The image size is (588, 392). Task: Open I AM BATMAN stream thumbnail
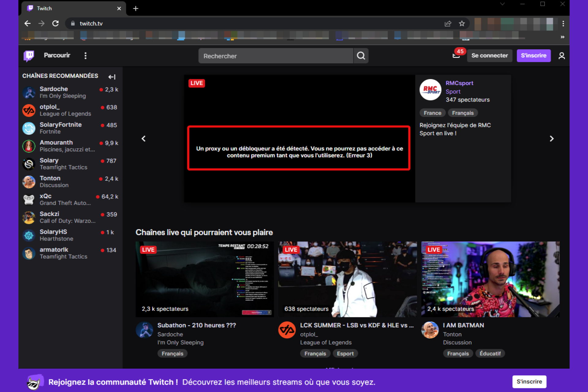(490, 279)
